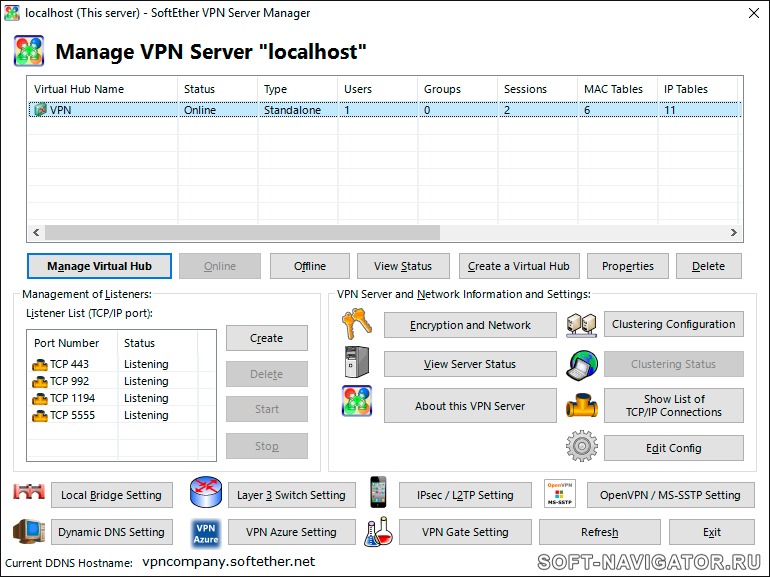Click the Delete button for virtual hub
The image size is (770, 577).
[x=709, y=266]
